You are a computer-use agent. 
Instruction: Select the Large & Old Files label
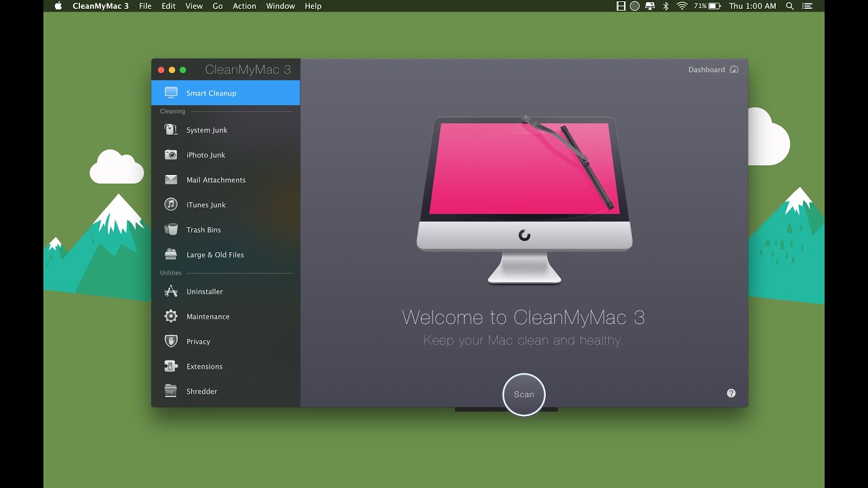(215, 255)
